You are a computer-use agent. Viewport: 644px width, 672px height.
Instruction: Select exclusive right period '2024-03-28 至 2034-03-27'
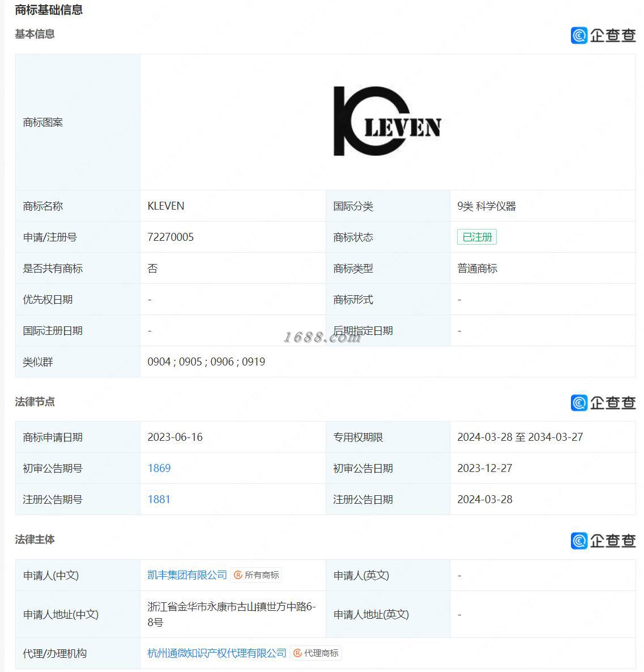coord(520,437)
